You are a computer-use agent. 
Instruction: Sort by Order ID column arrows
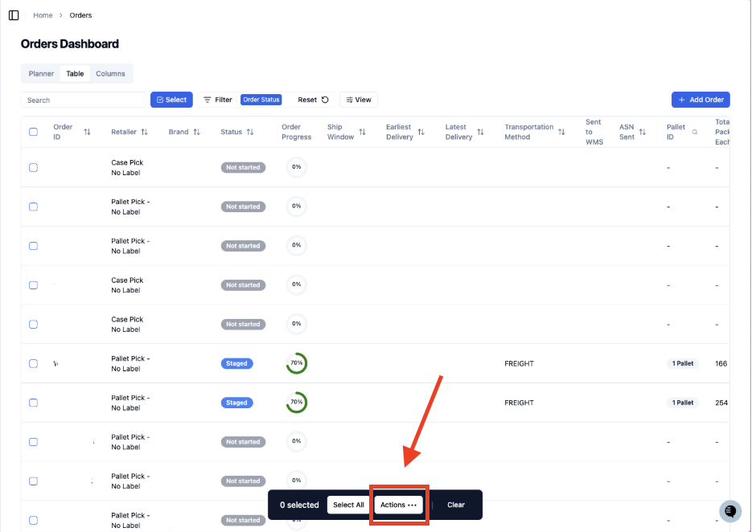click(87, 132)
